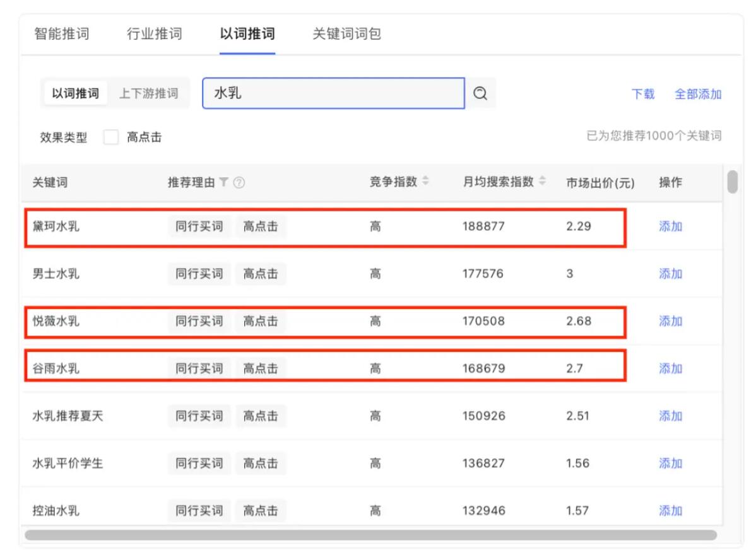The height and width of the screenshot is (560, 751).
Task: Add keyword 男士水乳
Action: coord(670,273)
